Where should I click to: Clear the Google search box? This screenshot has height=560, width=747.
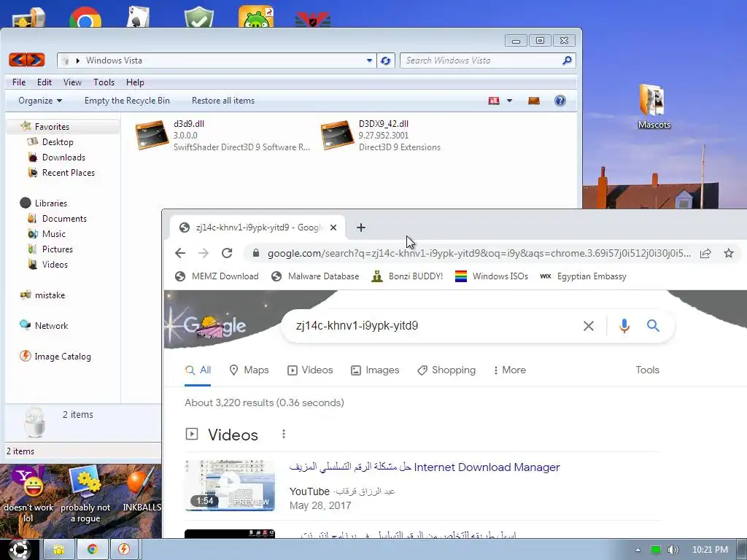589,326
